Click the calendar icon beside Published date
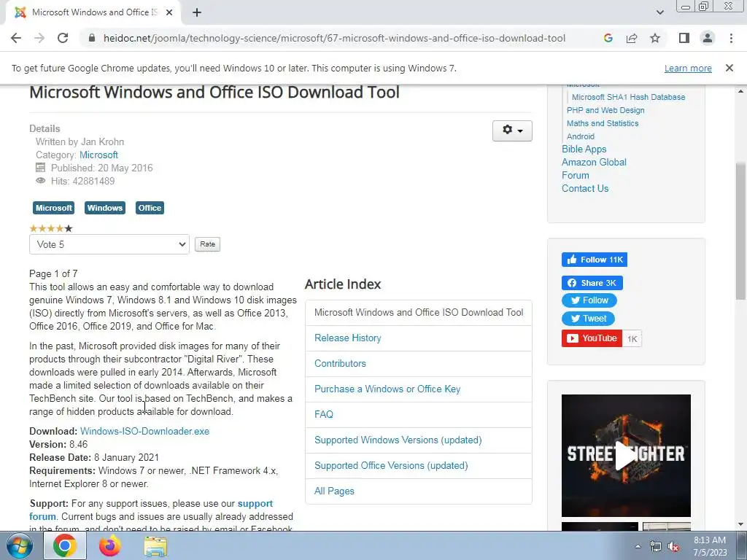Image resolution: width=747 pixels, height=560 pixels. click(x=41, y=168)
